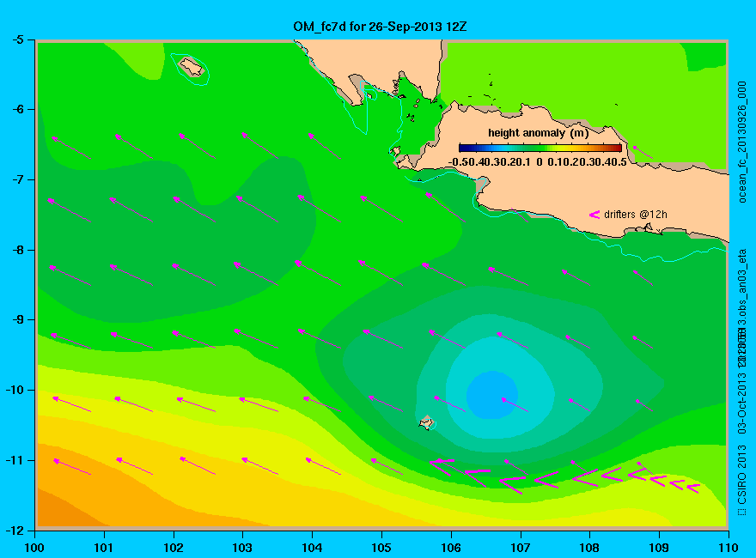The image size is (756, 558).
Task: Click longitude axis label 104
Action: tap(312, 548)
